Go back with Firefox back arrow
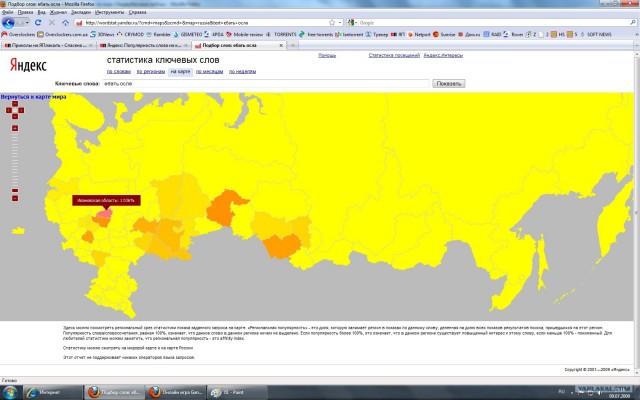 8,22
